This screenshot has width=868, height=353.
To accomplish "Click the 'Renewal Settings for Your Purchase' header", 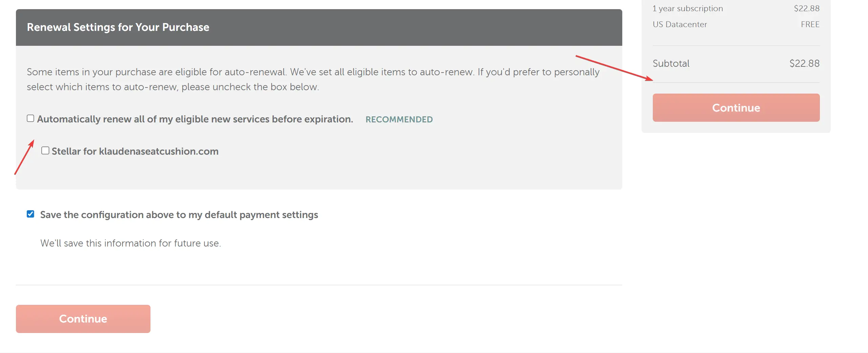I will coord(118,27).
